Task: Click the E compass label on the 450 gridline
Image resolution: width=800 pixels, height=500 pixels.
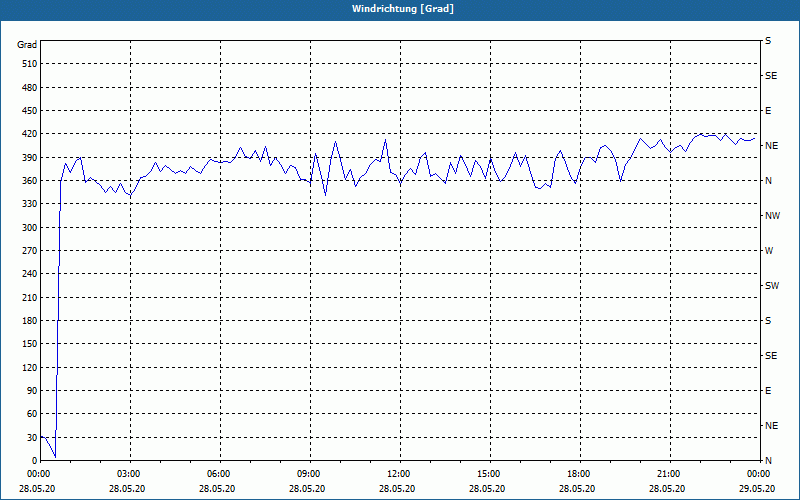Action: (x=768, y=111)
